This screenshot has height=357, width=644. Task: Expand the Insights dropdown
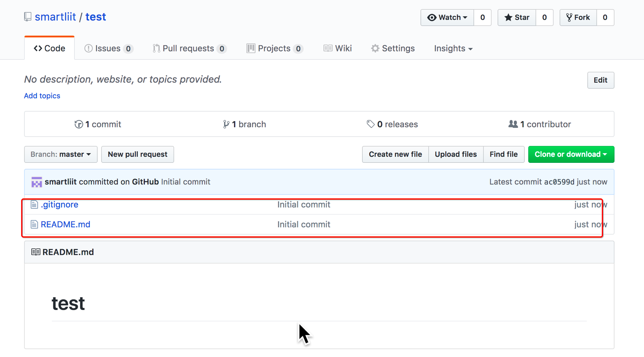(x=453, y=48)
